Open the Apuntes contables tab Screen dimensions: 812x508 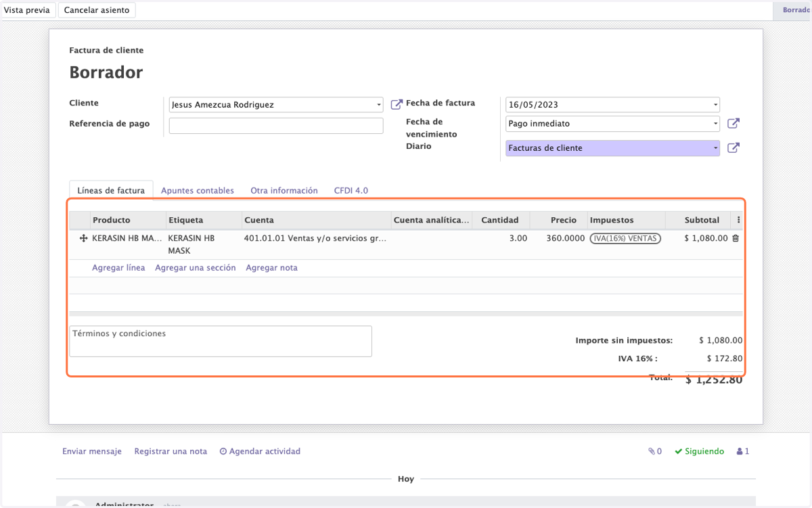(198, 191)
